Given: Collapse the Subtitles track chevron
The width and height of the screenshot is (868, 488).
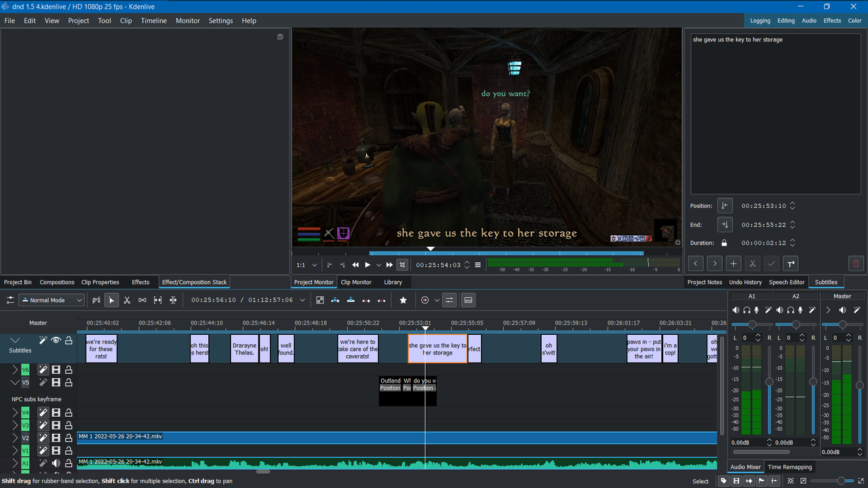Looking at the screenshot, I should [x=16, y=340].
